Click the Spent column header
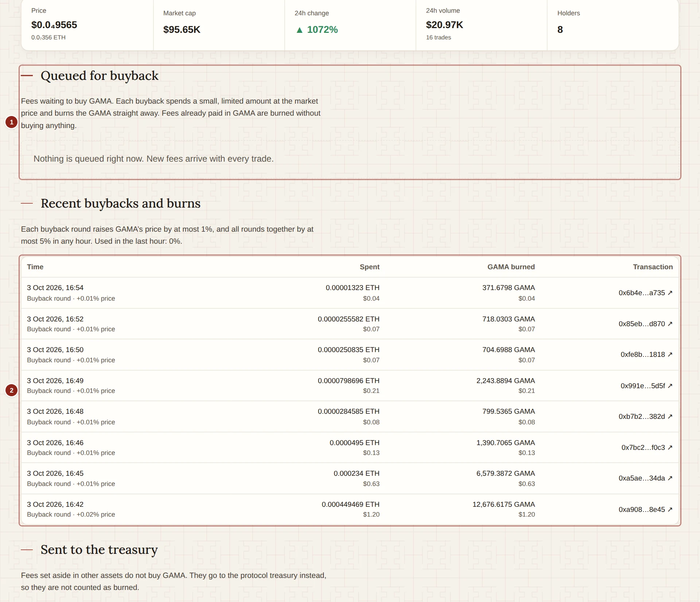Screen dimensions: 700x602 pyautogui.click(x=369, y=267)
